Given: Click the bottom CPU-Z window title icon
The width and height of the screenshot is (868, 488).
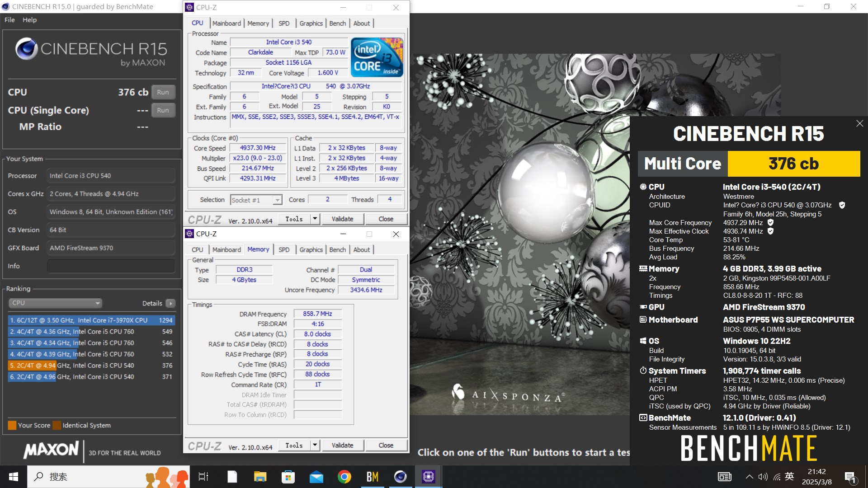Looking at the screenshot, I should pos(190,234).
